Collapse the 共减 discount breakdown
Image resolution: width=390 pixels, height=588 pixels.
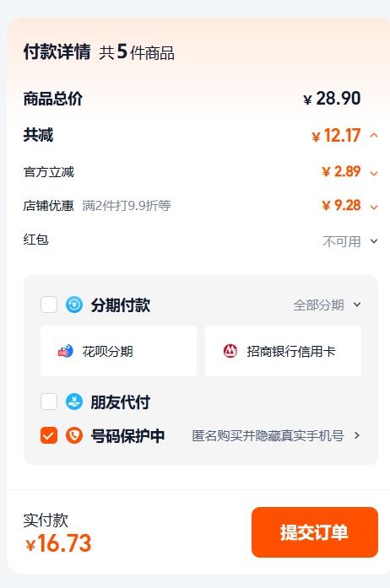[x=373, y=135]
